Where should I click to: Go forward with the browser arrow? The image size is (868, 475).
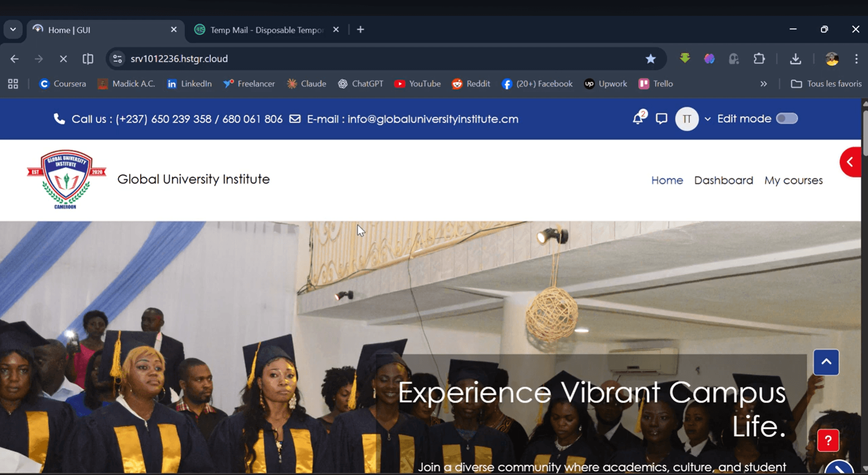[x=39, y=58]
